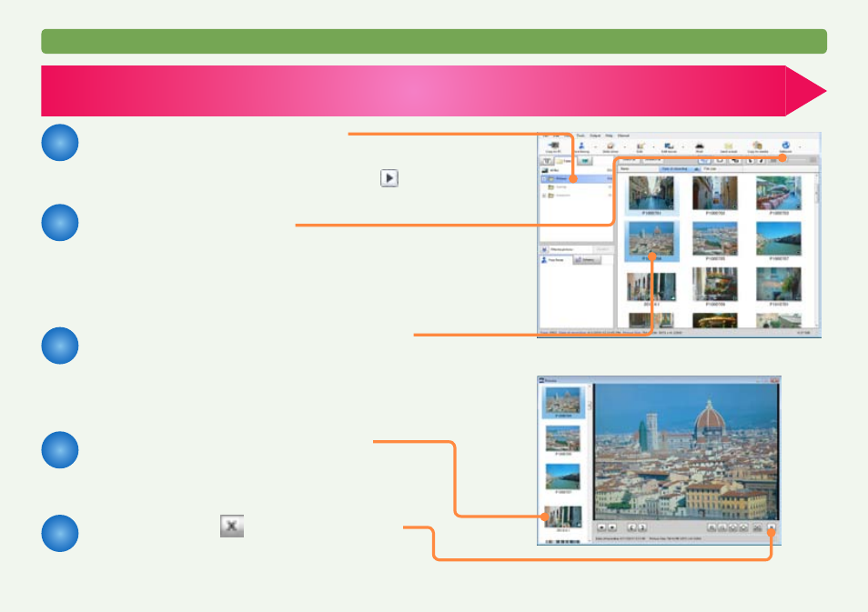Click second zoom icon in Preview bottom bar
The width and height of the screenshot is (868, 612).
(722, 527)
